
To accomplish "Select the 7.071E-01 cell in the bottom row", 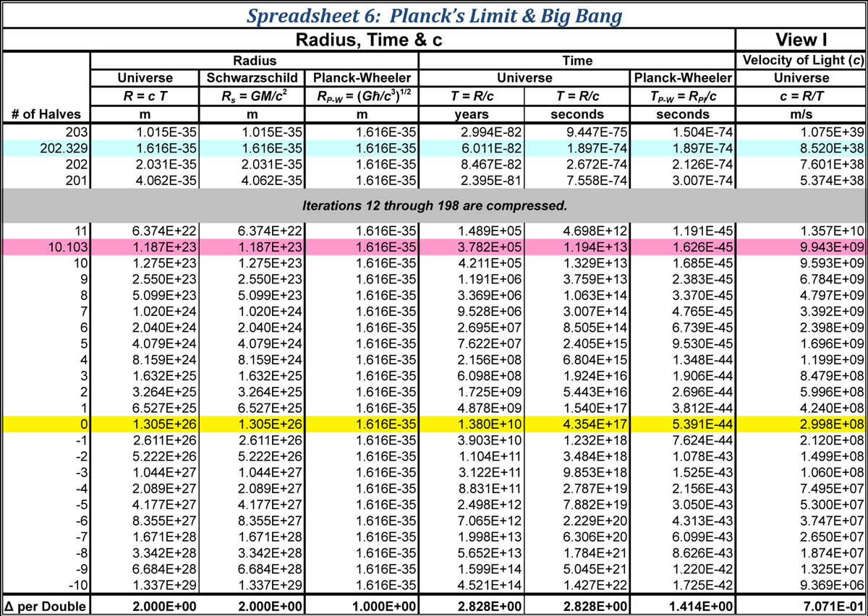I will tap(801, 605).
